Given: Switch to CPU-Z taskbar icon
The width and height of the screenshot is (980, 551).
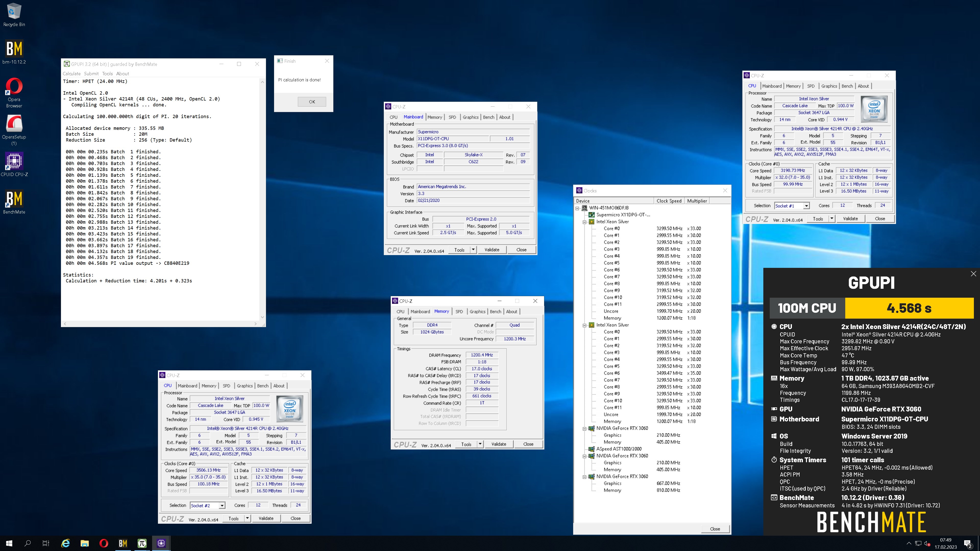Looking at the screenshot, I should tap(161, 543).
